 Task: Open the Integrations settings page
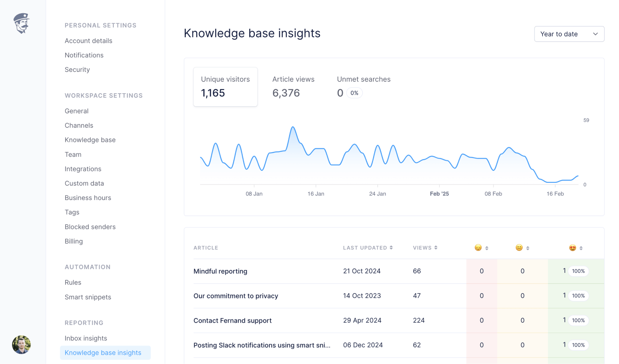coord(83,169)
